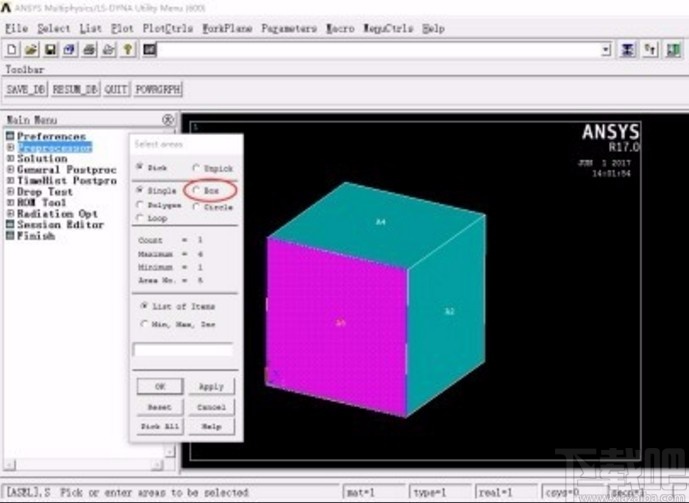This screenshot has height=503, width=689.
Task: Select Unpick radio button
Action: click(x=196, y=168)
